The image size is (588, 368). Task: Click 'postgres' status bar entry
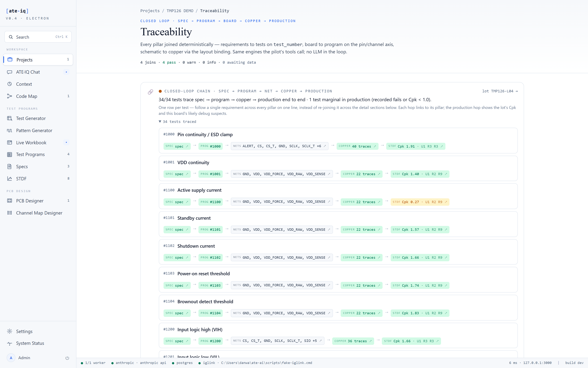[182, 363]
